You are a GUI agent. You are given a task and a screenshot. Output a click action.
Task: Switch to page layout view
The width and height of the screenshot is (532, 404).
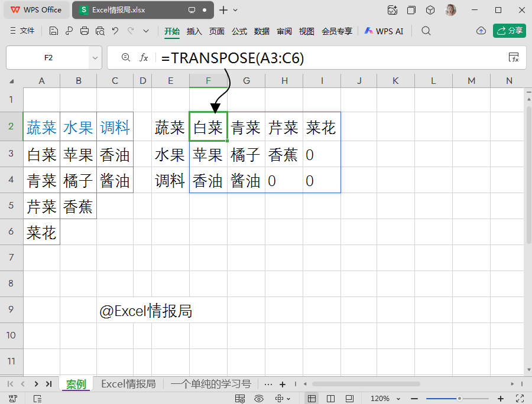pyautogui.click(x=330, y=399)
